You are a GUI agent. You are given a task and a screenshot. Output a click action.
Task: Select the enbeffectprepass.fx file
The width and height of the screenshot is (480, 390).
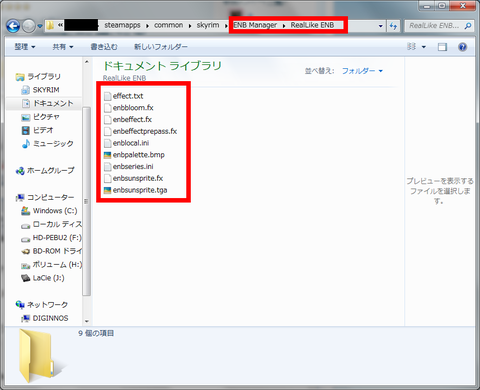tap(140, 131)
